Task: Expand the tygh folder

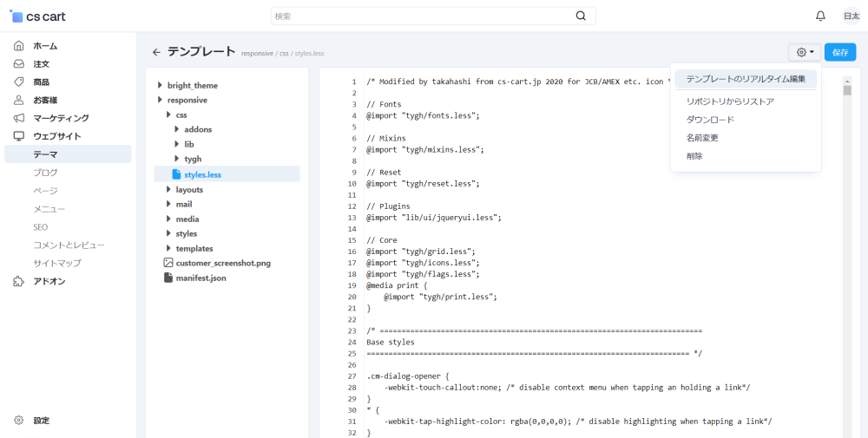Action: 176,159
